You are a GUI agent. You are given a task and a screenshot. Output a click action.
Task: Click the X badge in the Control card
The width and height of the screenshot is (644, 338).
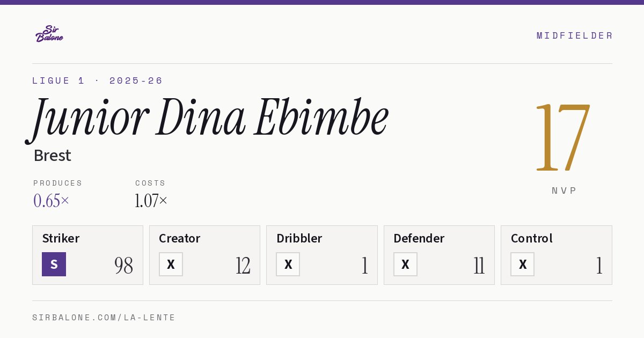tap(522, 264)
